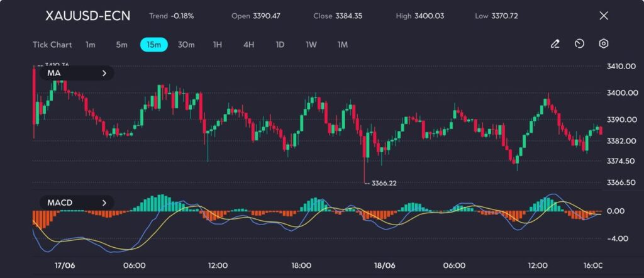Screen dimensions: 644x278
Task: Expand the MA indicator chevron
Action: (x=104, y=74)
